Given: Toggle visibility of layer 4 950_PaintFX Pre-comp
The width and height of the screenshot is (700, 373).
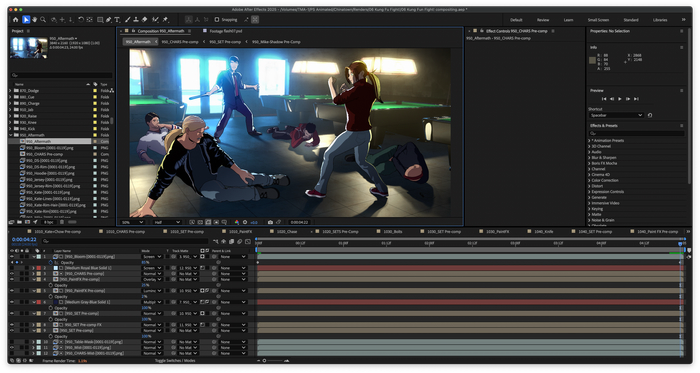Looking at the screenshot, I should (12, 280).
